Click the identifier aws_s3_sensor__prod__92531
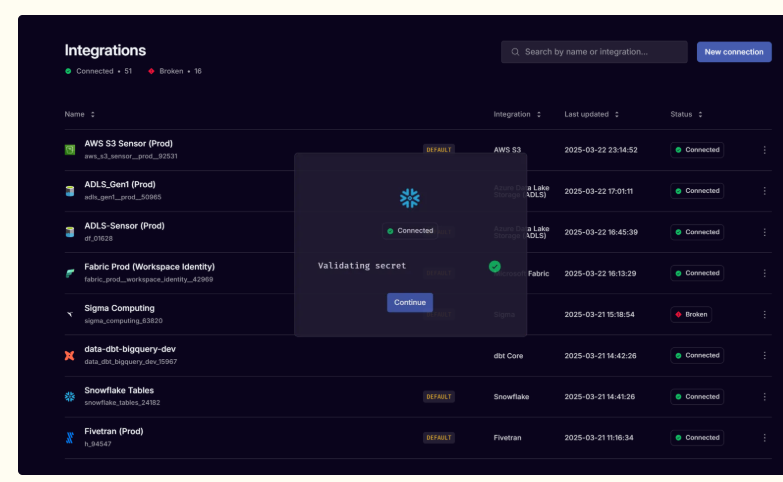The width and height of the screenshot is (783, 482). 131,156
